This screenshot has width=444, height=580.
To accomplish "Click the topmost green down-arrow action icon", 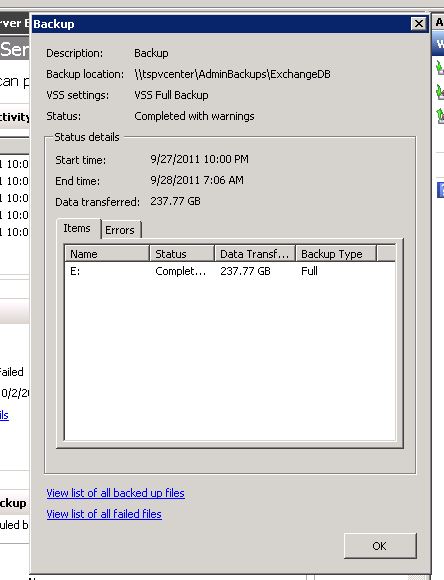I will (x=440, y=67).
